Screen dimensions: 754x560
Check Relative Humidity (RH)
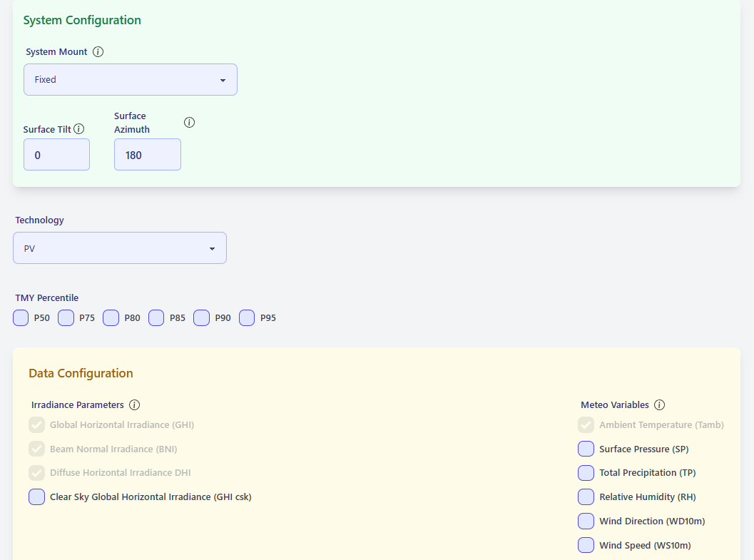586,497
